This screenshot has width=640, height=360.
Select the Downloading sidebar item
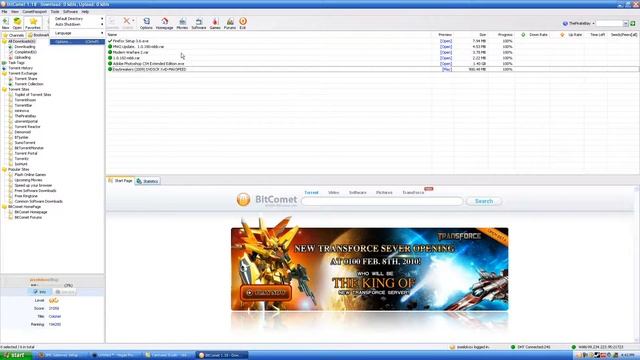tap(24, 47)
